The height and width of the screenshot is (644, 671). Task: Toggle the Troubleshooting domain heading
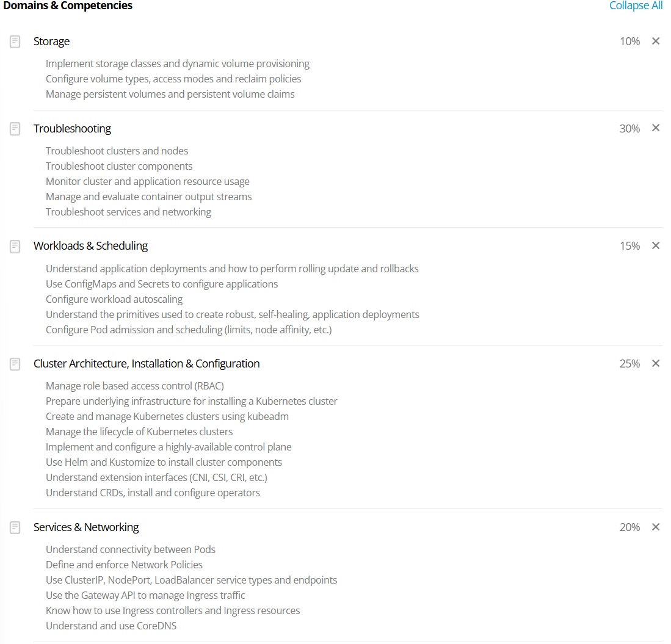(x=72, y=129)
